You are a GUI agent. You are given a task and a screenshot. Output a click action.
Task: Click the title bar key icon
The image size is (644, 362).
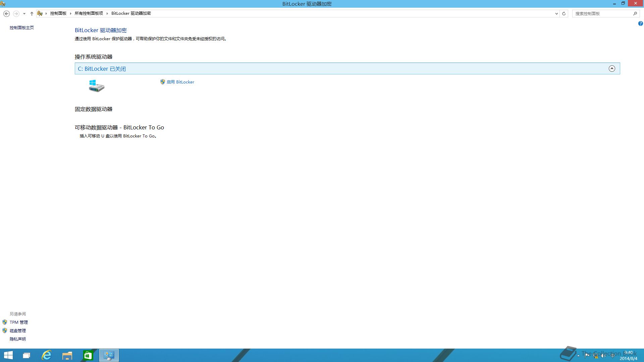click(3, 4)
